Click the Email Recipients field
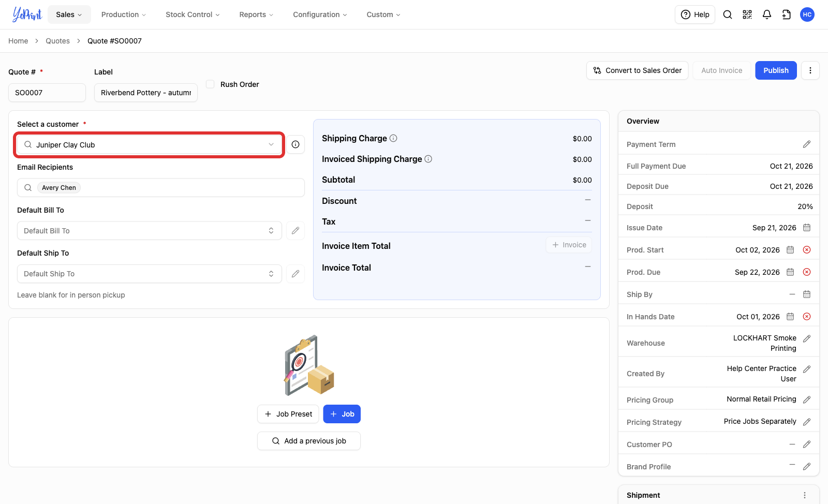 point(161,187)
